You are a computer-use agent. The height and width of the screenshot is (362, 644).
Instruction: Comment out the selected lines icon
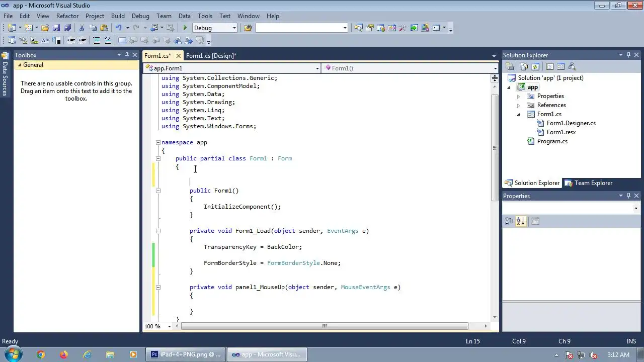(x=97, y=40)
